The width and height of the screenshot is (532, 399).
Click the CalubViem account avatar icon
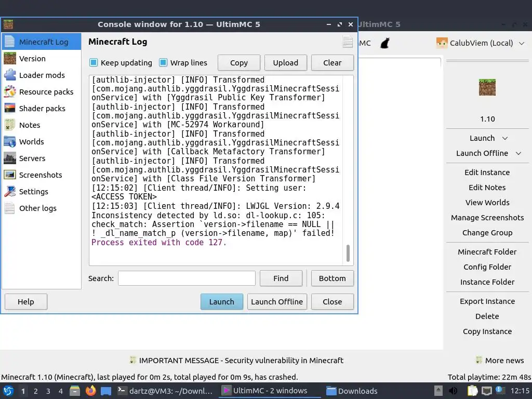click(442, 43)
